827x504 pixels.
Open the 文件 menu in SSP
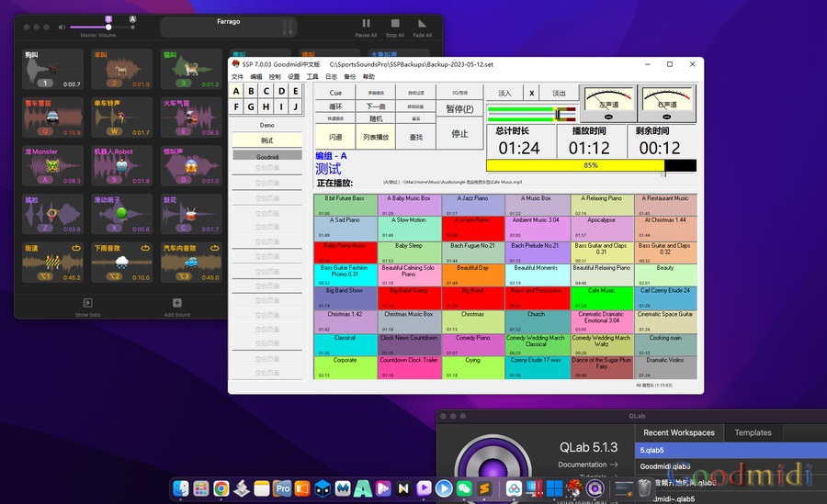pos(237,77)
